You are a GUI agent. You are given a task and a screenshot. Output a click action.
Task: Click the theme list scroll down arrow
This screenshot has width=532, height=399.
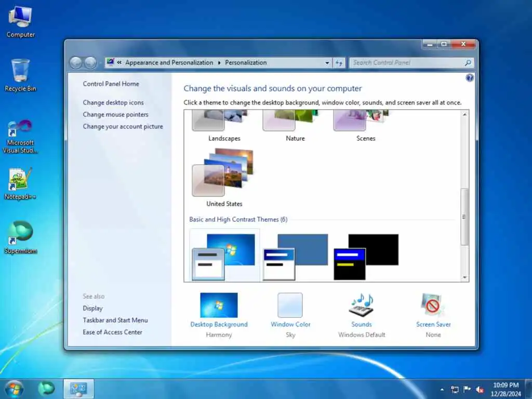point(464,277)
